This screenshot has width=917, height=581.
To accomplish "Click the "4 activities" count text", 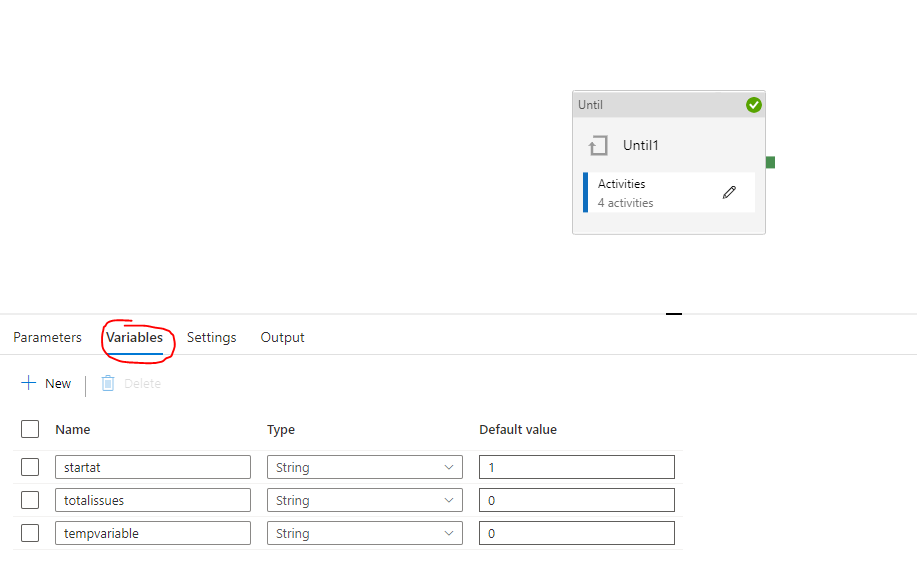I will click(x=625, y=203).
